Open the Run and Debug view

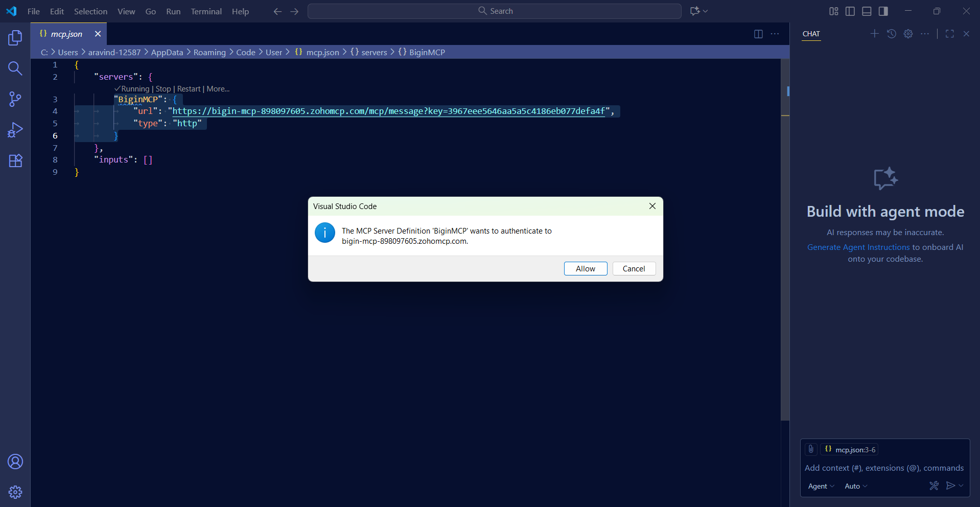point(15,130)
